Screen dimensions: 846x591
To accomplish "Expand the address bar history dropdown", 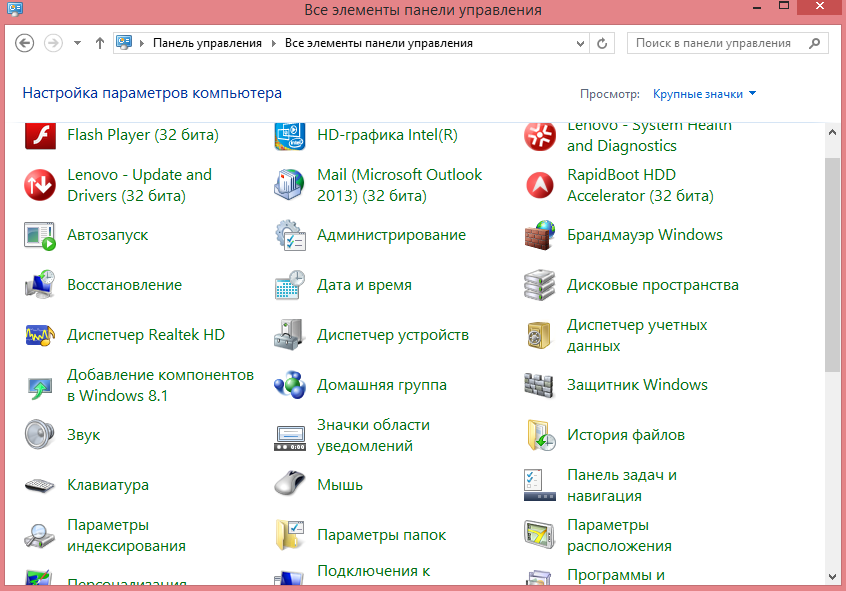I will pos(580,44).
